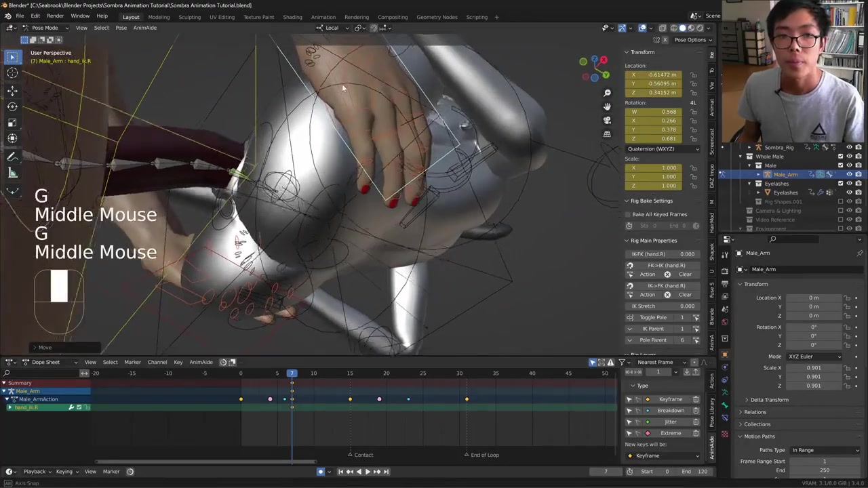The width and height of the screenshot is (868, 488).
Task: Hide Male_Arm using its eye icon
Action: pos(849,174)
